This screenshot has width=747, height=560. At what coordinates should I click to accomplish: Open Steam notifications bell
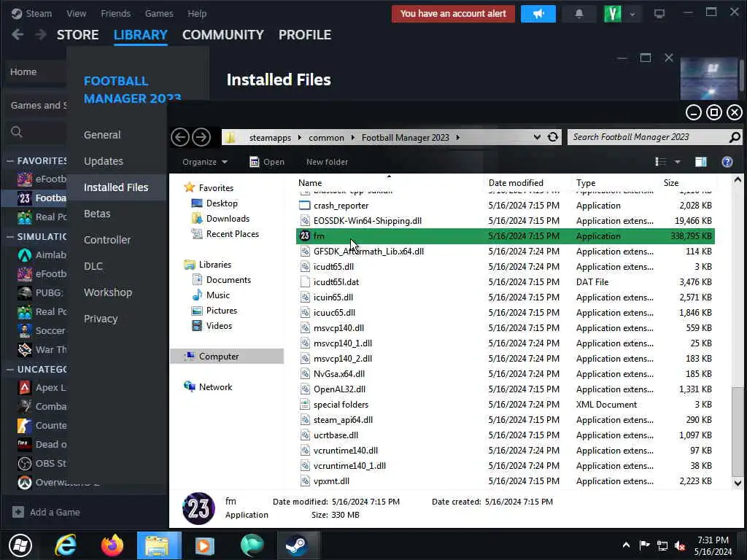578,14
